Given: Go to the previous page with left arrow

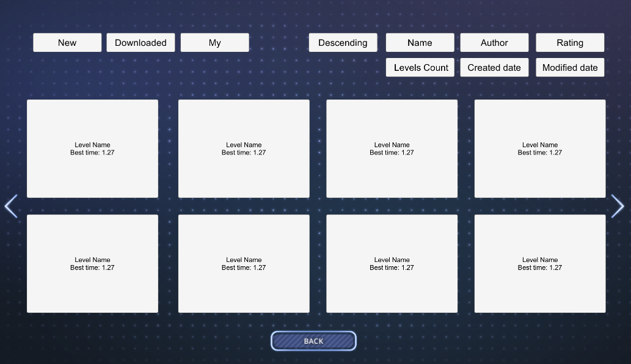Looking at the screenshot, I should tap(11, 206).
